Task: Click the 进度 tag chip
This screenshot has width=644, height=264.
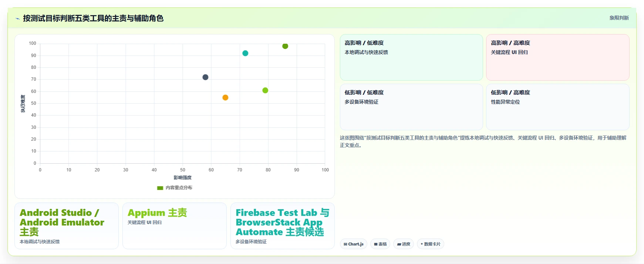Action: (x=404, y=244)
